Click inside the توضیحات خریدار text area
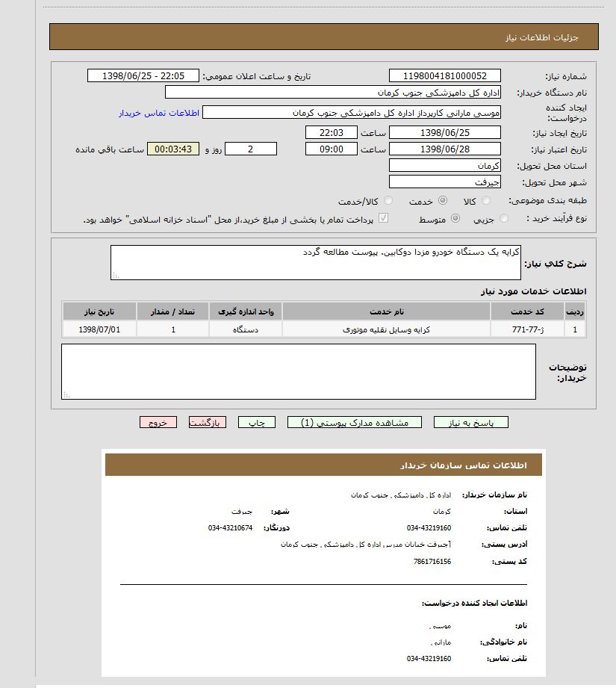Image resolution: width=616 pixels, height=688 pixels. tap(299, 371)
